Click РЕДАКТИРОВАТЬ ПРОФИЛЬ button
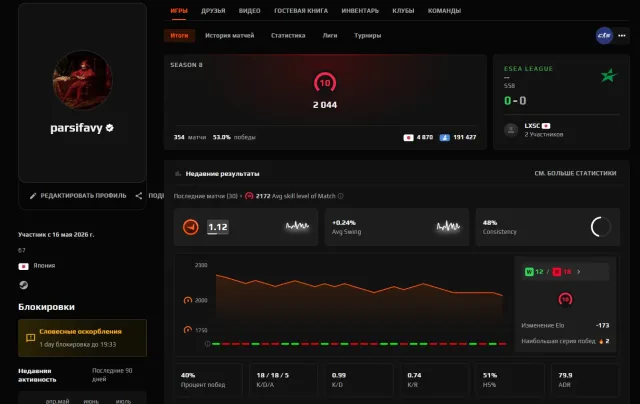The image size is (640, 404). pyautogui.click(x=78, y=196)
